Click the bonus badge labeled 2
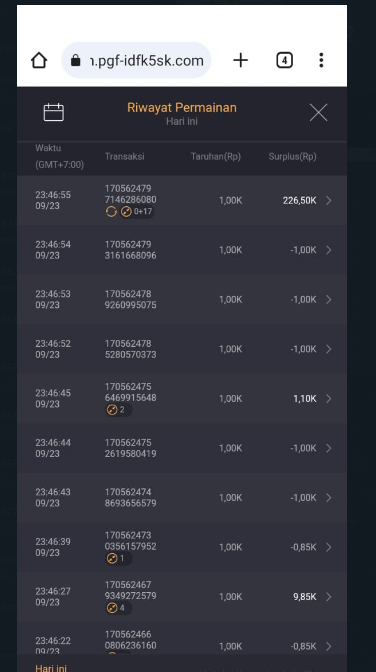This screenshot has width=376, height=672. (118, 410)
